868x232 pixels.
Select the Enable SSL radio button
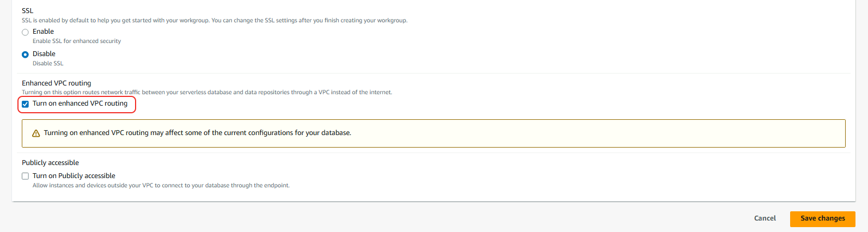tap(25, 32)
